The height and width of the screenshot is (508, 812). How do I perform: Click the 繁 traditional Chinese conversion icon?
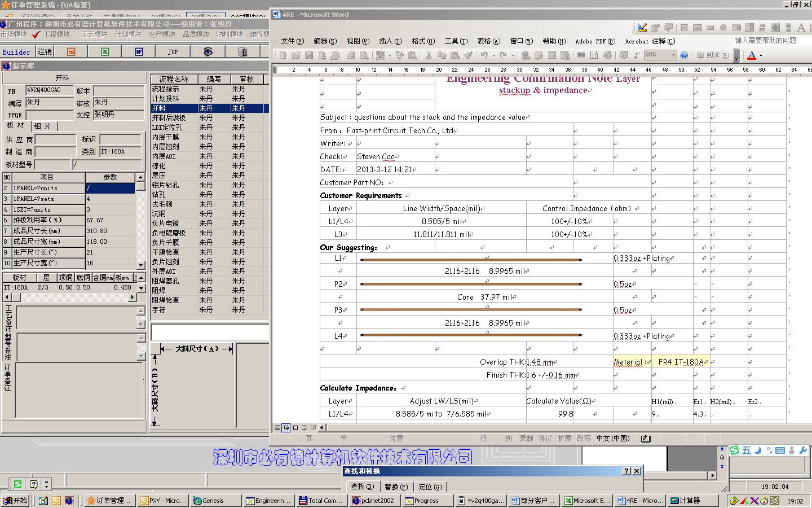[x=380, y=55]
